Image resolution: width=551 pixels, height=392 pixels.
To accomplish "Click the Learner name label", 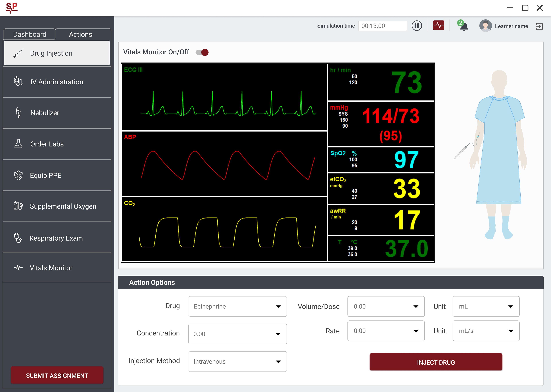I will [511, 26].
